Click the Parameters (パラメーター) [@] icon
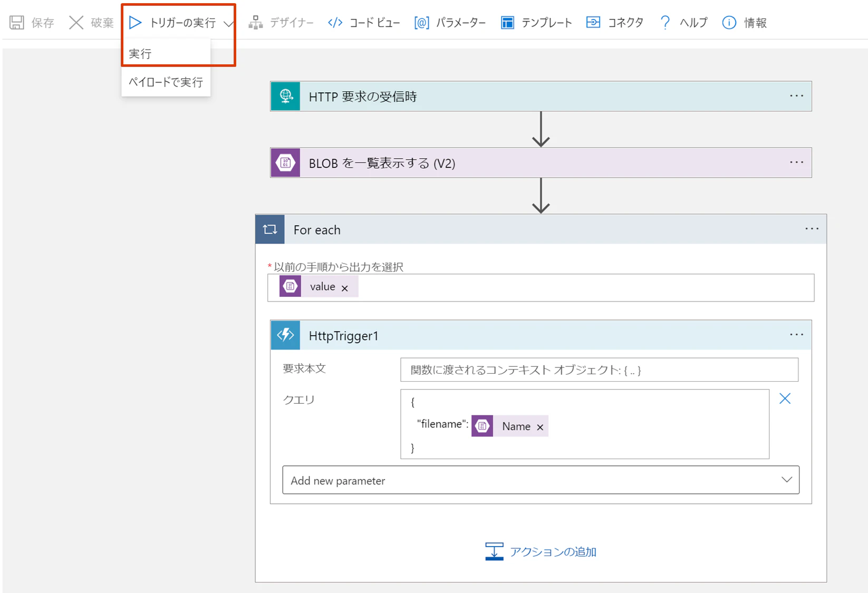 pos(421,23)
